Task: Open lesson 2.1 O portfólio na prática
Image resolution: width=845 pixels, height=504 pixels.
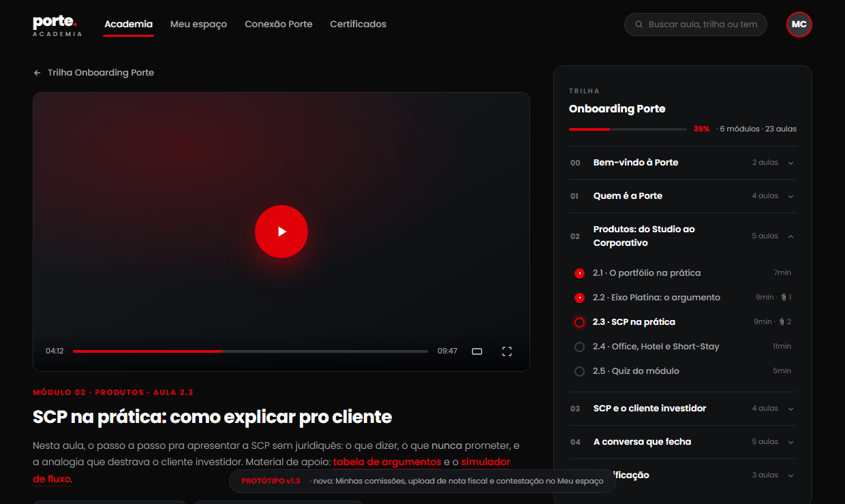Action: 682,273
